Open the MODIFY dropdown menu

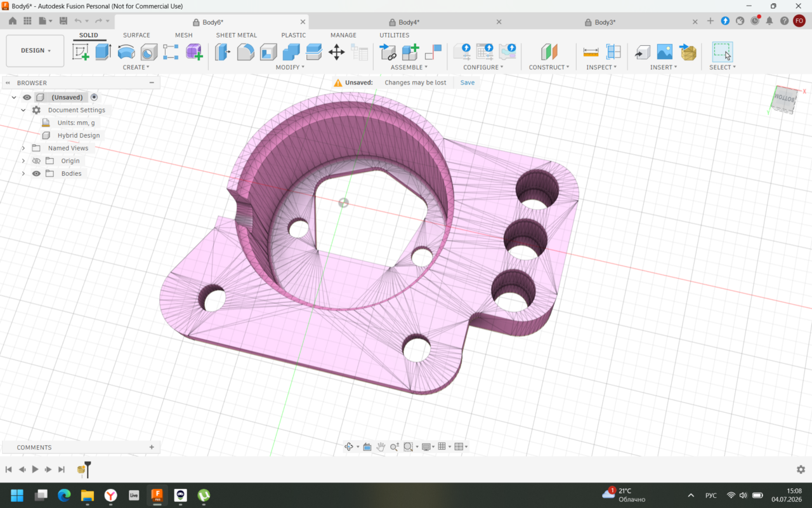pyautogui.click(x=290, y=67)
